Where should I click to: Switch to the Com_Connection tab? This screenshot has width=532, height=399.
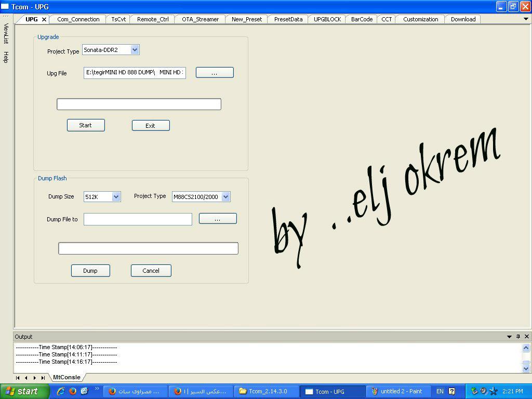point(78,19)
